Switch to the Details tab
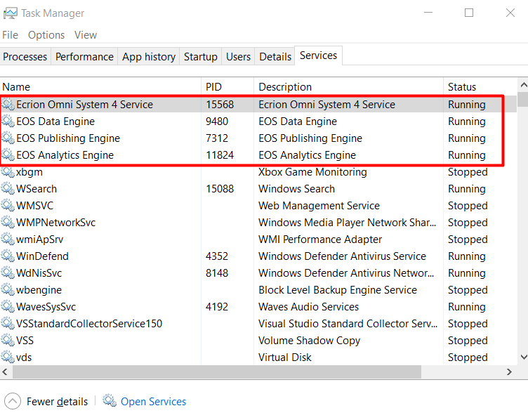The width and height of the screenshot is (528, 420). [275, 57]
